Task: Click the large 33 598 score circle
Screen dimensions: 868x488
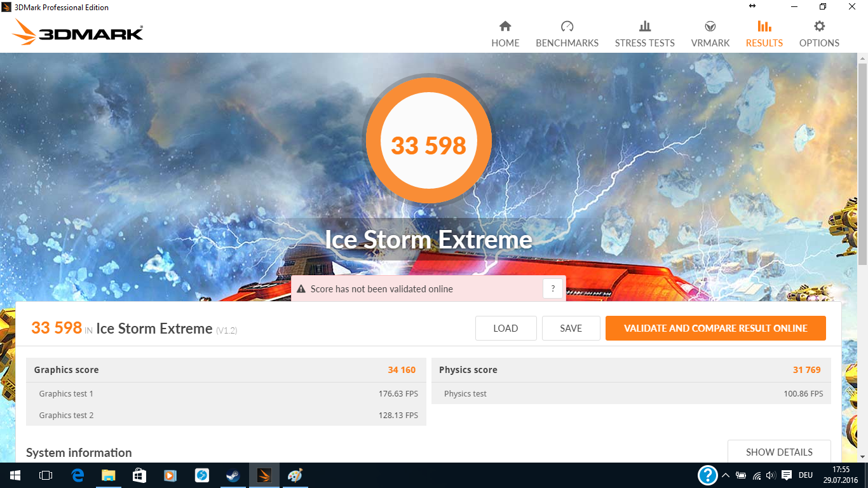Action: (x=429, y=140)
